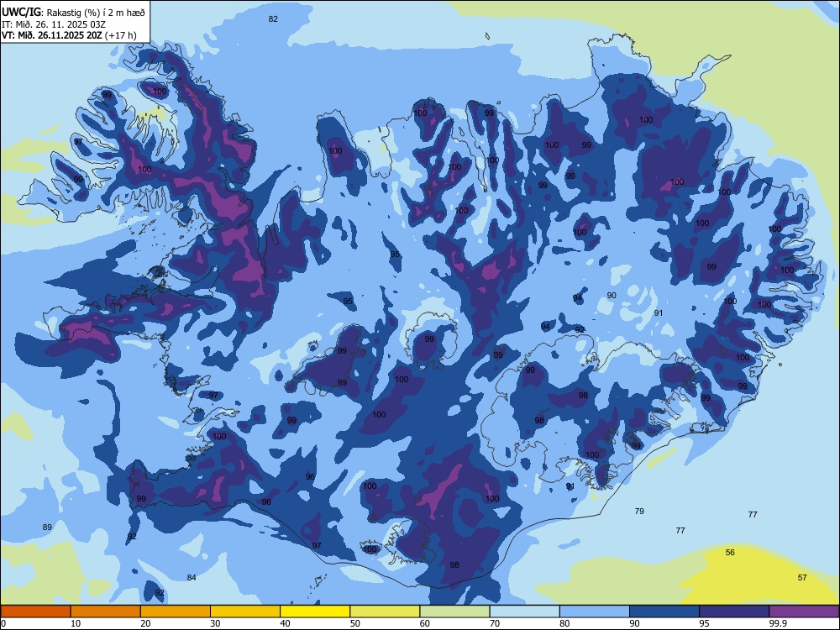Click the legend tick label "10"

pyautogui.click(x=76, y=623)
